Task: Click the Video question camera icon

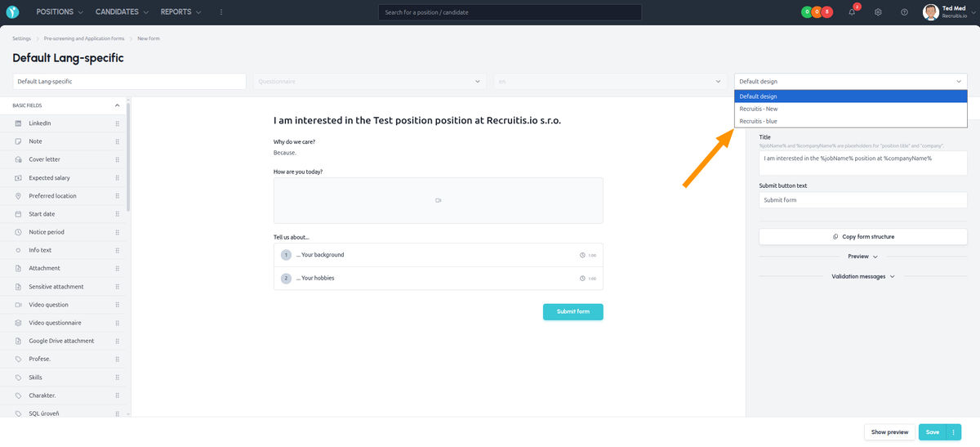Action: [19, 305]
